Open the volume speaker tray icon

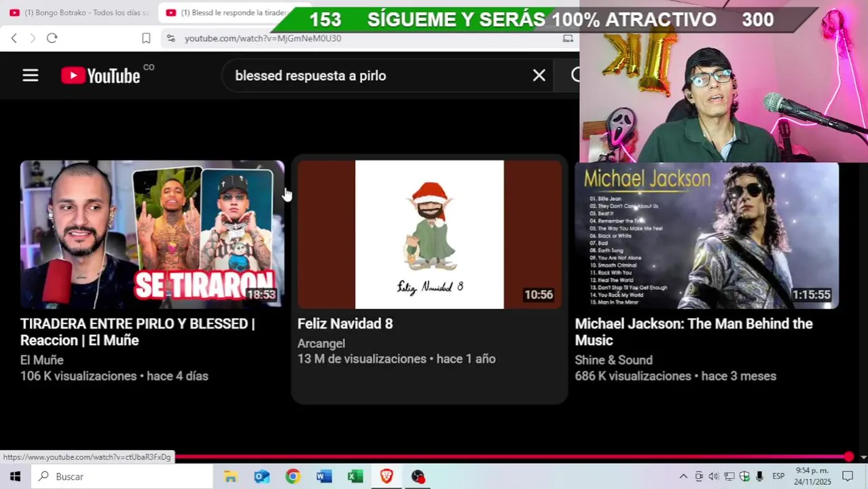coord(714,476)
